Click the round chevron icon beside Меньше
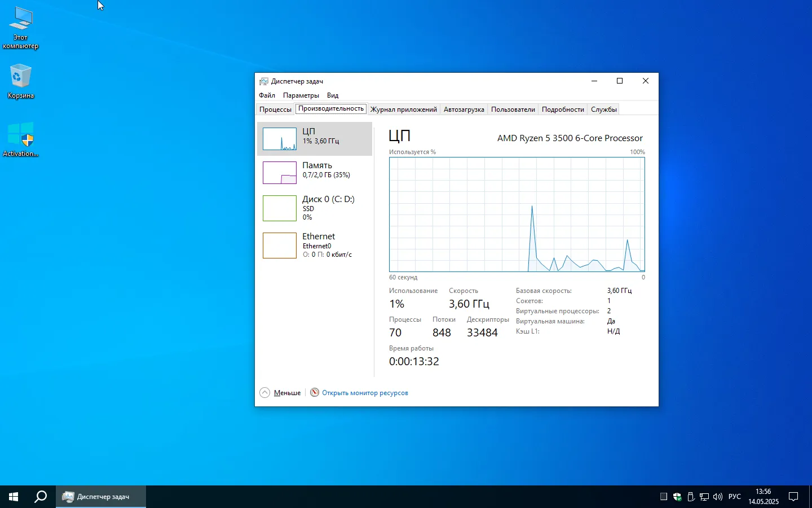Screen dimensions: 812x508 (x=265, y=393)
